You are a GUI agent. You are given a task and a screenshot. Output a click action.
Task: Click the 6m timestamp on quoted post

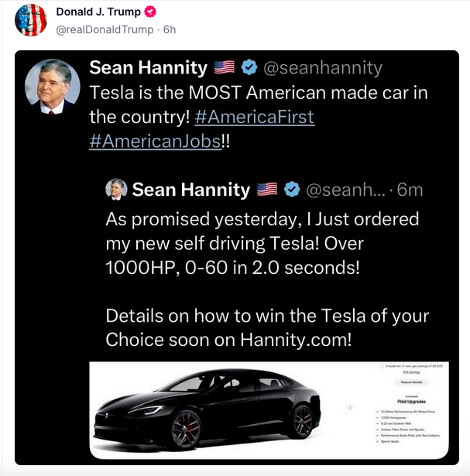coord(410,190)
